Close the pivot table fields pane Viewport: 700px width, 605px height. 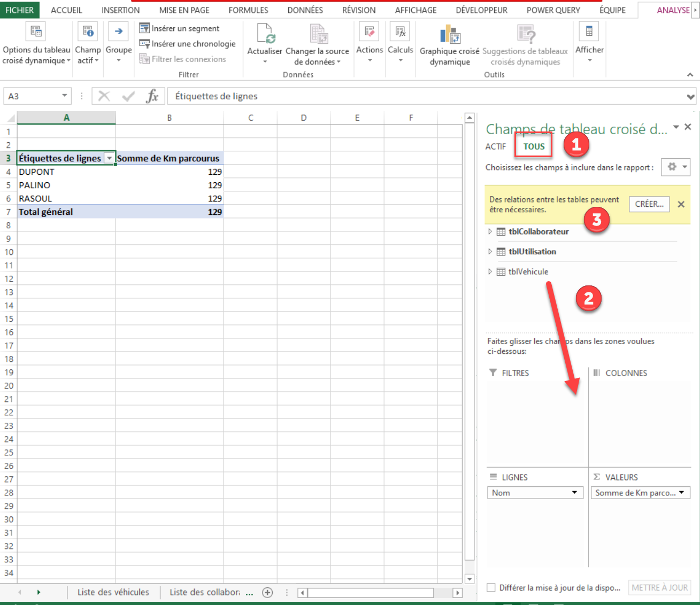688,127
